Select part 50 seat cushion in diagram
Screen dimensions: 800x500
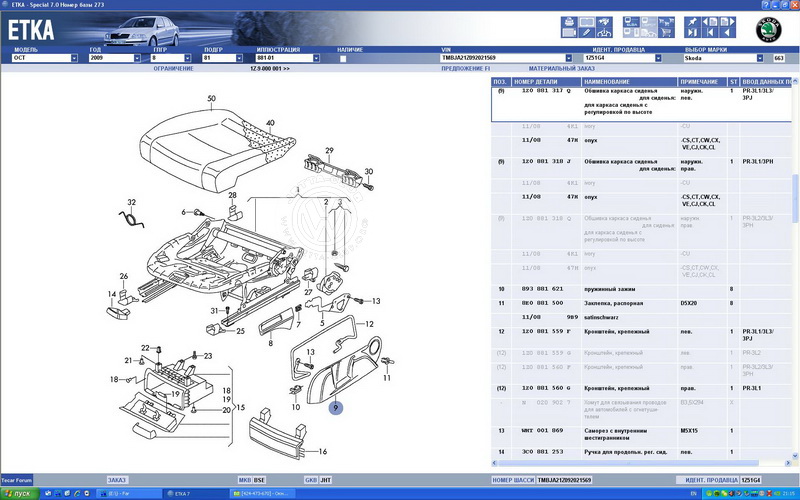point(212,98)
